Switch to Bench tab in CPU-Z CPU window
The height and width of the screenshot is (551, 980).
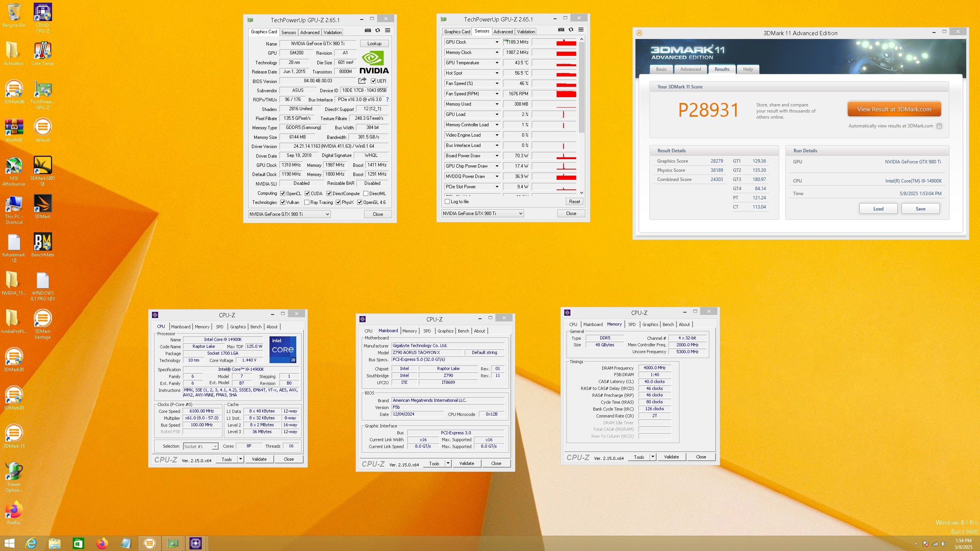pos(256,327)
